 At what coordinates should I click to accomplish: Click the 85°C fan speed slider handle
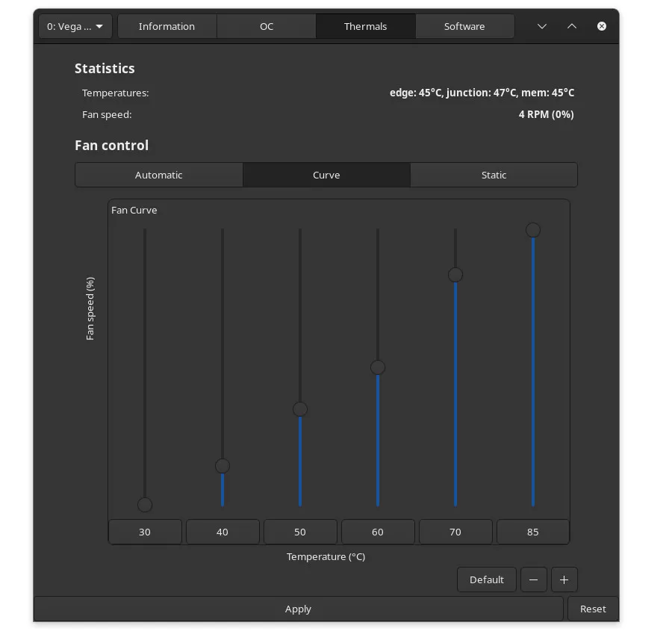pos(533,230)
